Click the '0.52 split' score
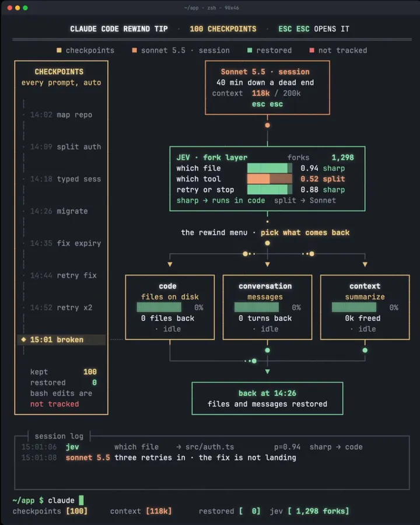 coord(323,179)
